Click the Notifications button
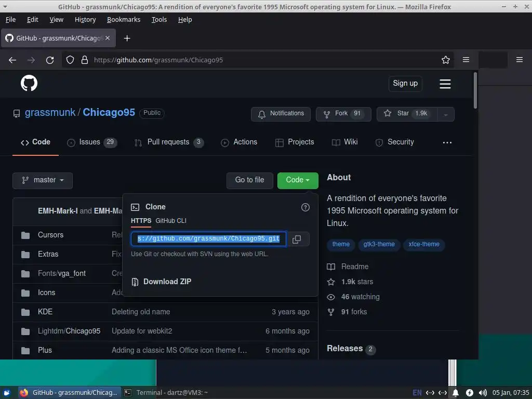This screenshot has height=399, width=532. point(281,114)
